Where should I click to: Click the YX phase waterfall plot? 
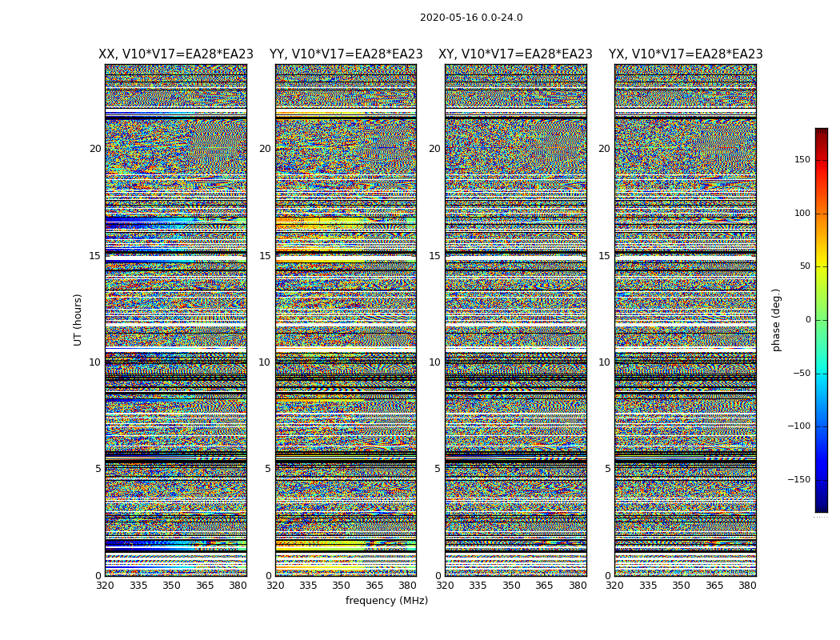tap(686, 320)
